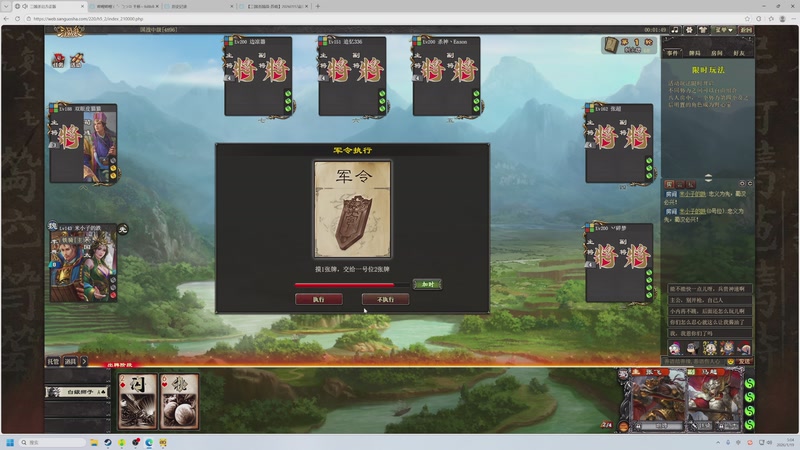Send the first surprised emoji sticker
Viewport: 800px width, 450px height.
[675, 348]
